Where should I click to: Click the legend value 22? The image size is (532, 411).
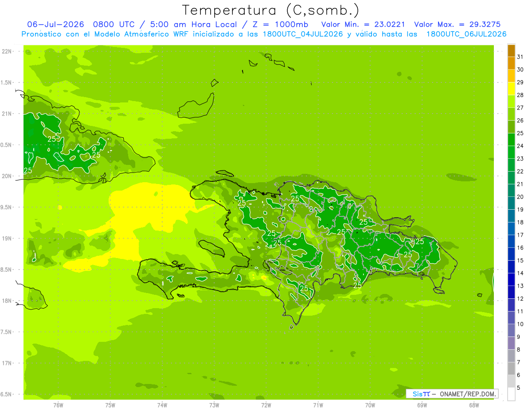click(x=520, y=172)
